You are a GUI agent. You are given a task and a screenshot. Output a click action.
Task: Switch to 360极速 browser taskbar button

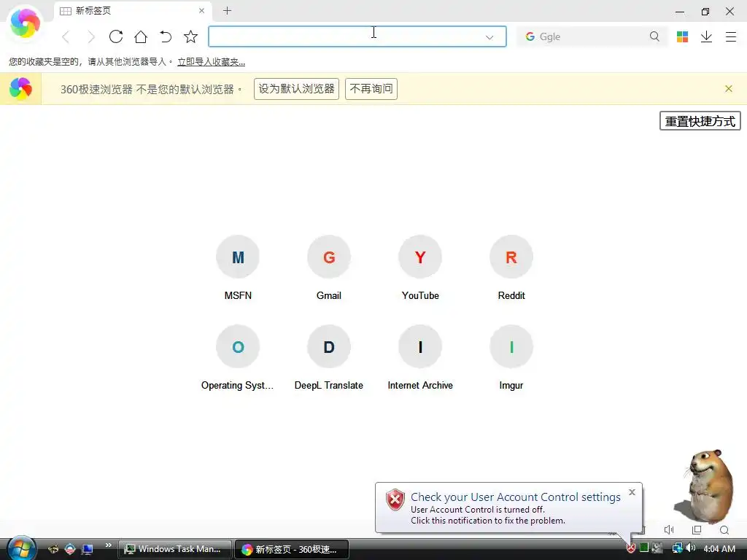(292, 549)
